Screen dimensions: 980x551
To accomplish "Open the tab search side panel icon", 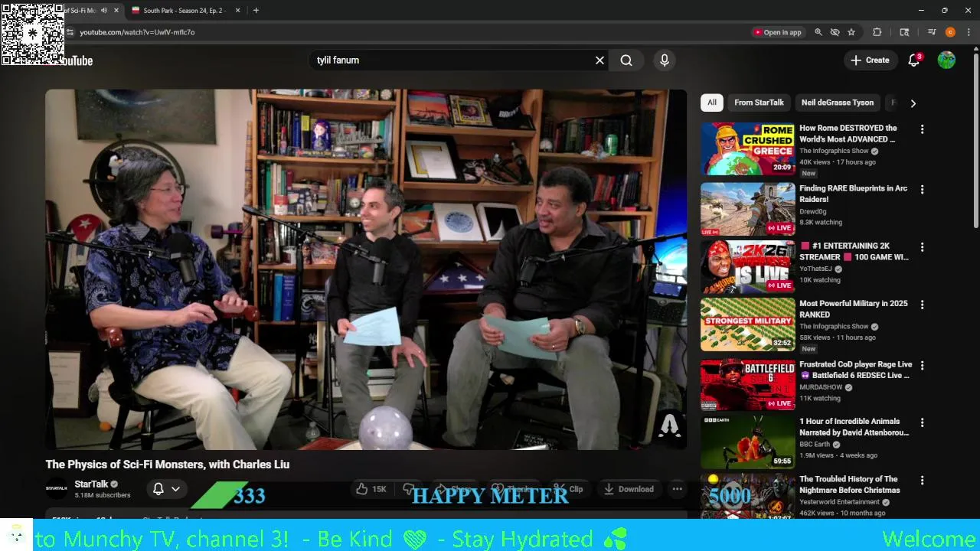I will pyautogui.click(x=904, y=32).
